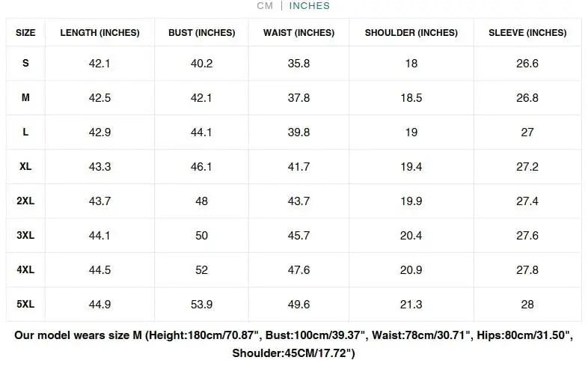Click the BUST (INCHES) column header
The image size is (588, 369).
pyautogui.click(x=202, y=33)
